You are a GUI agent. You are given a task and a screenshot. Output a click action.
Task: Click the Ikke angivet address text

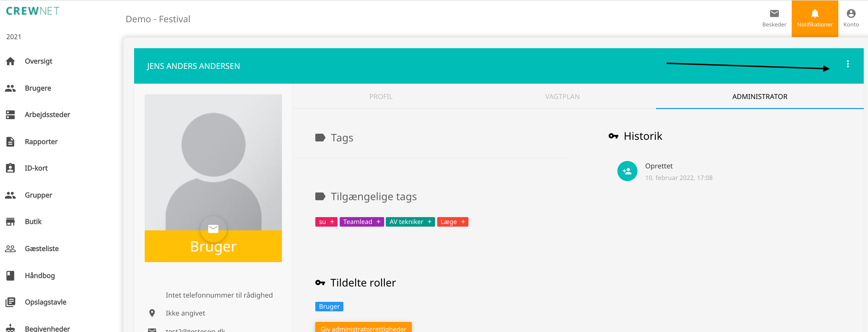[185, 313]
